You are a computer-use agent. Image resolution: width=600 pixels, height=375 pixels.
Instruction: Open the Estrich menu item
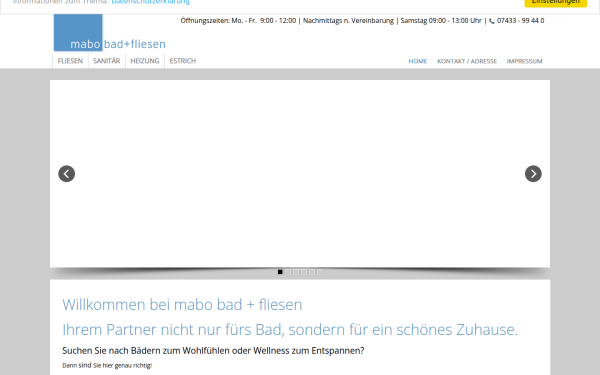coord(183,61)
